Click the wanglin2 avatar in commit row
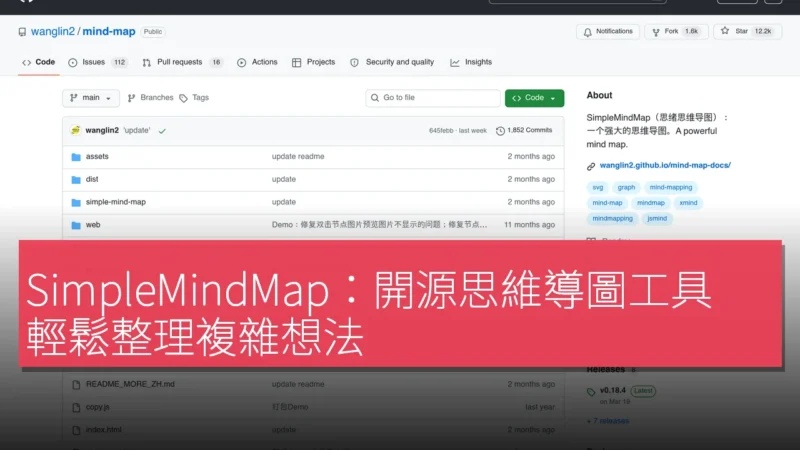The image size is (800, 450). point(76,131)
